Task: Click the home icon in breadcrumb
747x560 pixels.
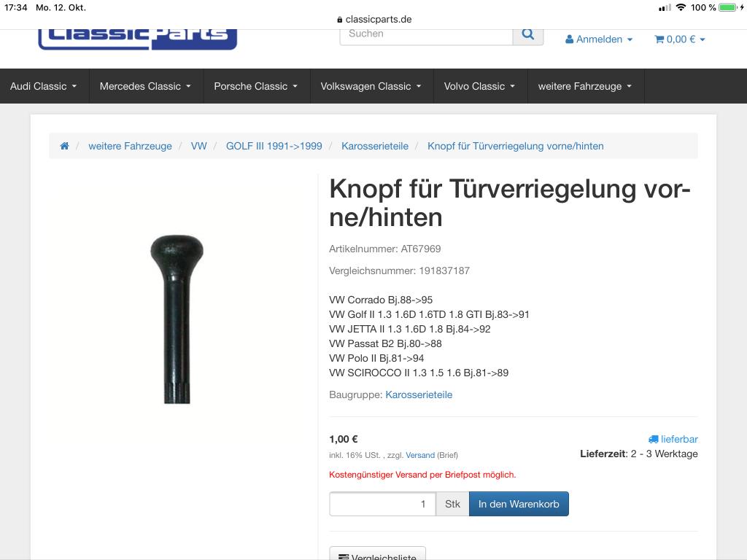Action: [64, 146]
